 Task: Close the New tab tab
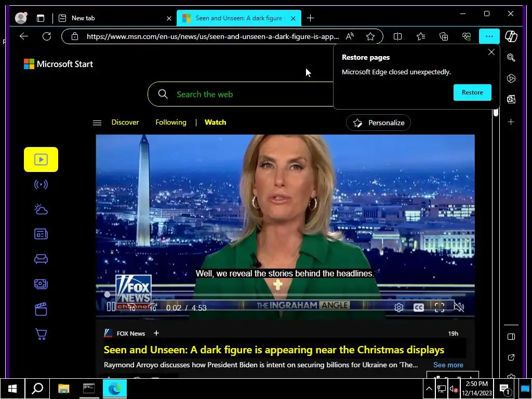[169, 18]
